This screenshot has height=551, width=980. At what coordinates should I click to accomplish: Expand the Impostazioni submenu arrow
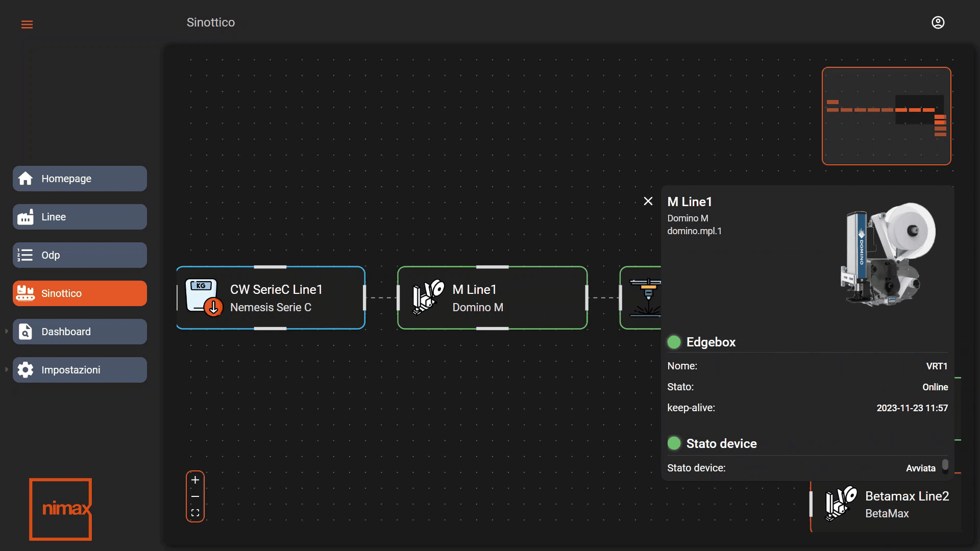(7, 370)
